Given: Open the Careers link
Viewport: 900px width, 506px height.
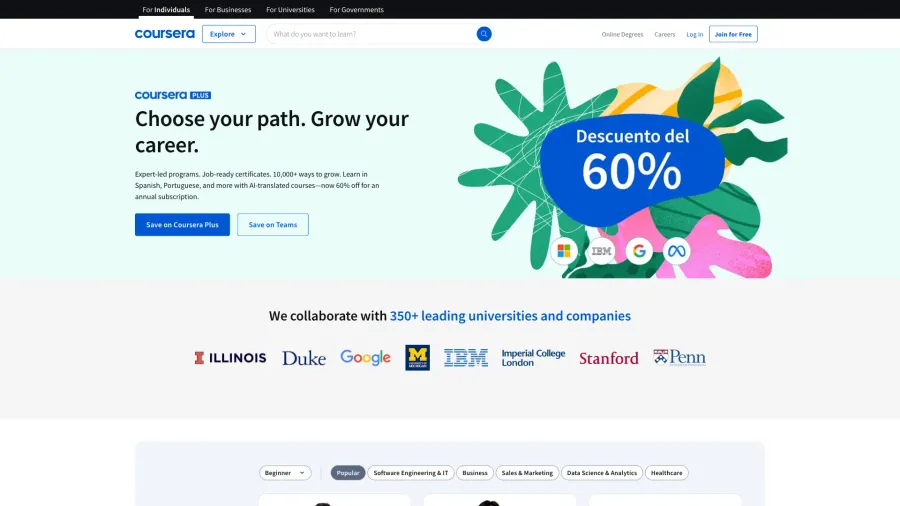Looking at the screenshot, I should pos(665,34).
